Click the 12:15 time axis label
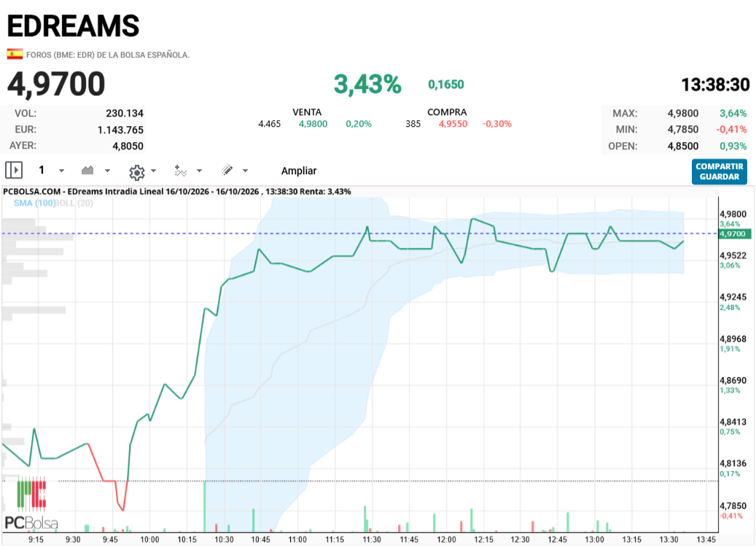Image resolution: width=756 pixels, height=546 pixels. [483, 539]
